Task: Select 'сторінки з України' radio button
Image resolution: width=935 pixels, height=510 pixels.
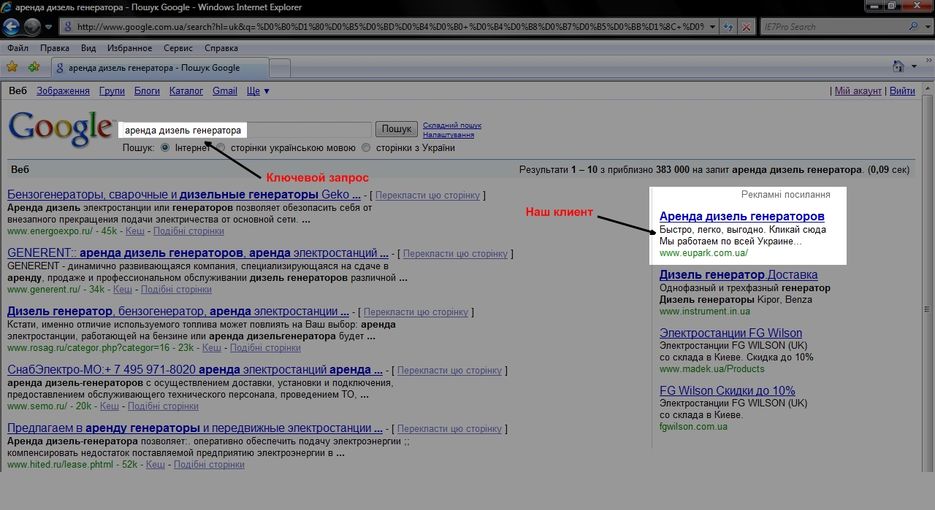Action: (366, 147)
